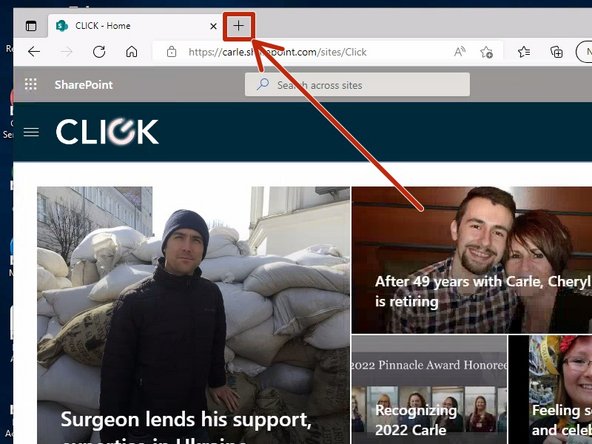Add this page to favorites
Screen dimensions: 592x444
point(486,52)
